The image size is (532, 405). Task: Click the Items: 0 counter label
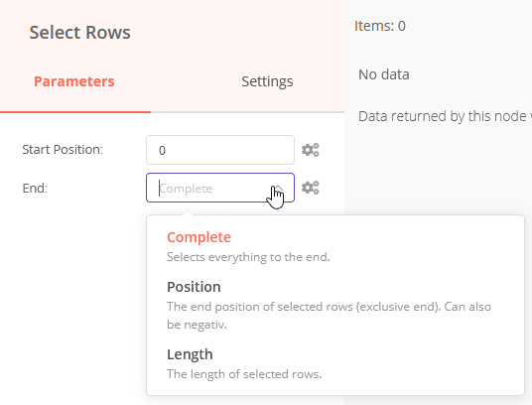point(380,26)
